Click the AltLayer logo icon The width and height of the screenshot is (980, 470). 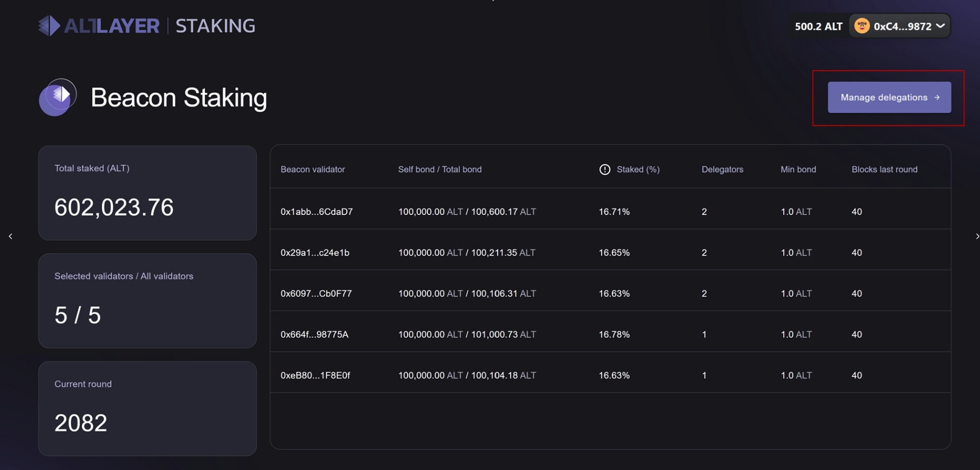[x=49, y=25]
